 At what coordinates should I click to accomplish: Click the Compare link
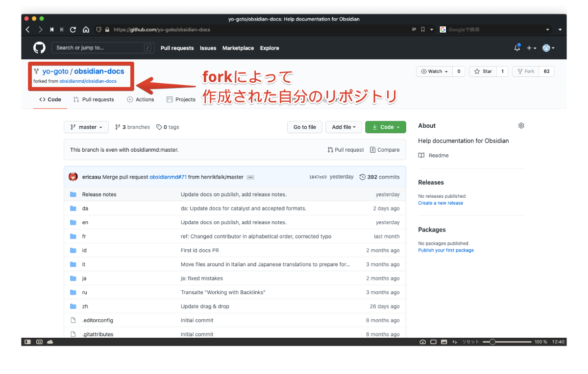point(385,150)
